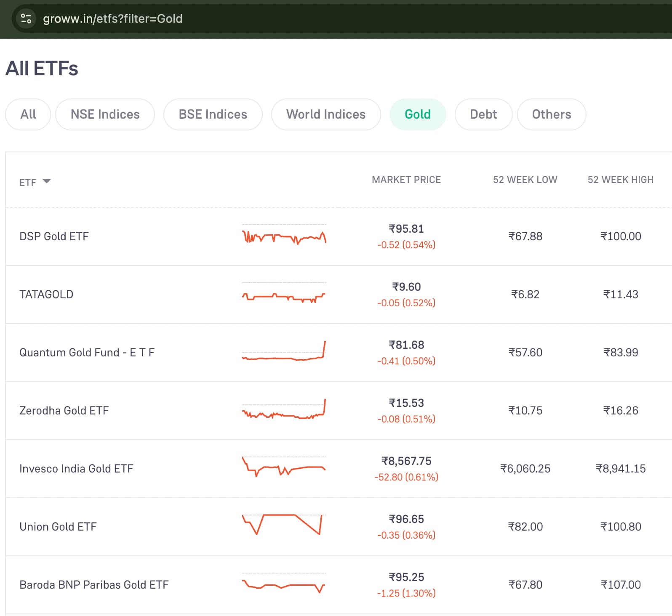Click TATAGOLD sparkline chart
The height and width of the screenshot is (616, 672).
(284, 293)
